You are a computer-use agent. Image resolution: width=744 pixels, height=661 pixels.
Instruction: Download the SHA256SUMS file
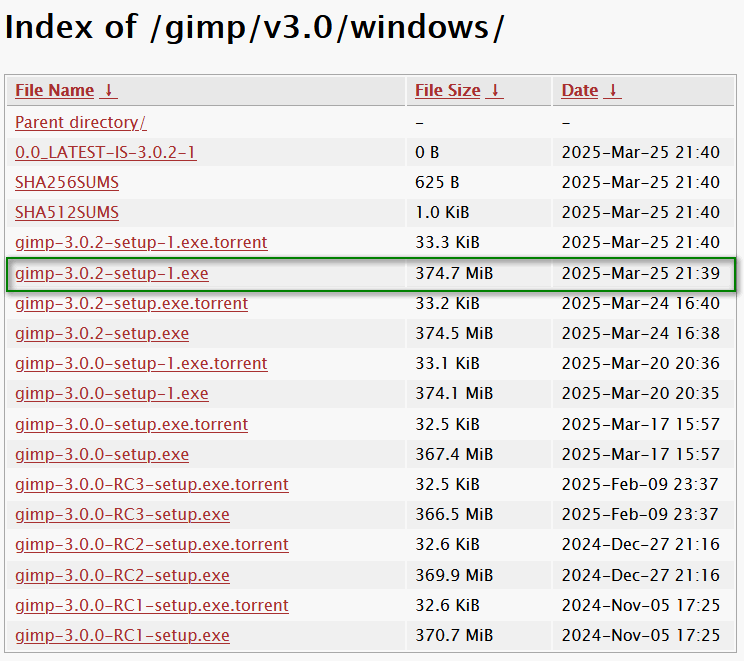(x=67, y=183)
